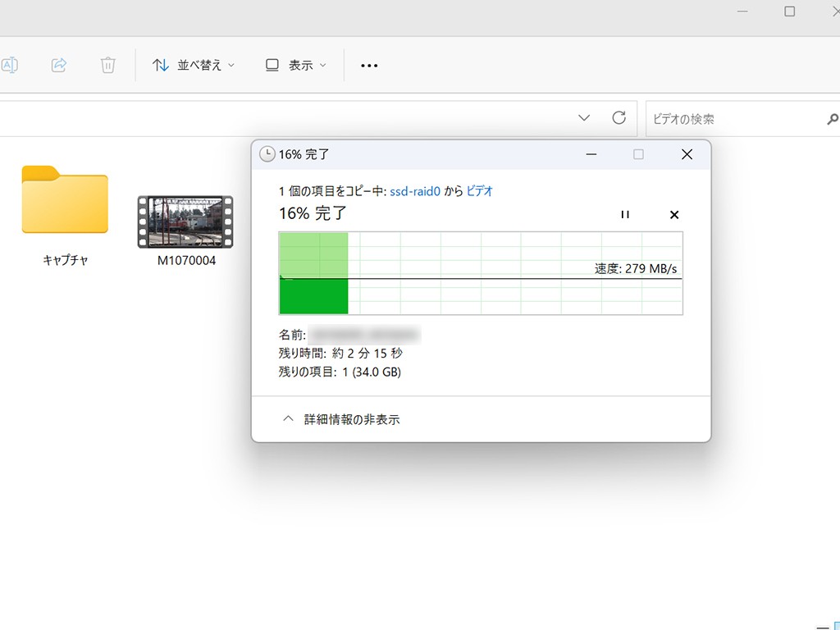Expand the address bar history chevron

(584, 118)
